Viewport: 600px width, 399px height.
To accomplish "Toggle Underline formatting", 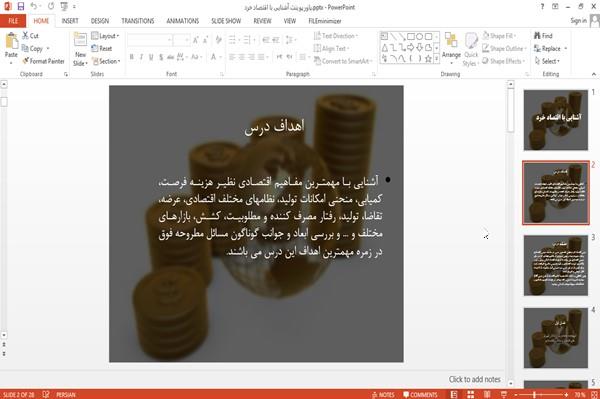I will 151,57.
